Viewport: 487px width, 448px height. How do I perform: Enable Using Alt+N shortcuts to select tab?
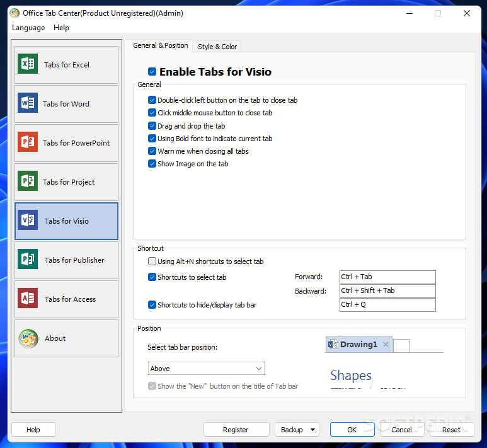tap(152, 261)
